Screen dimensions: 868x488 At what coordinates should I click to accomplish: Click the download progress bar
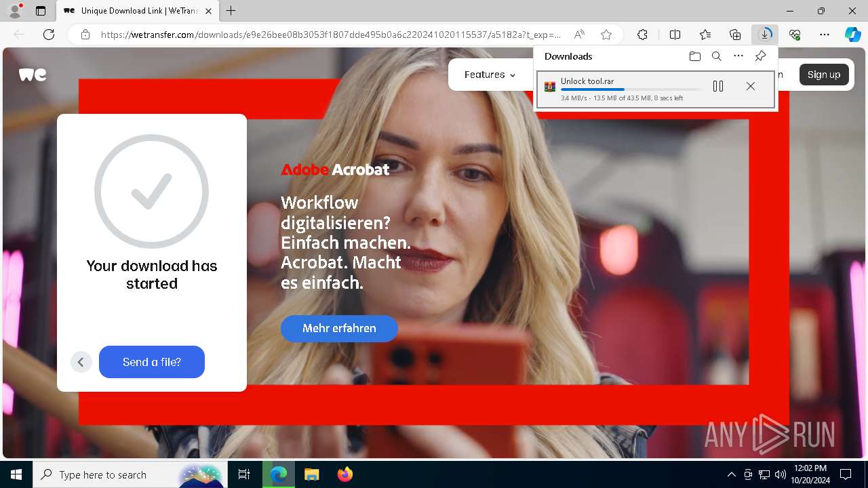pyautogui.click(x=631, y=89)
